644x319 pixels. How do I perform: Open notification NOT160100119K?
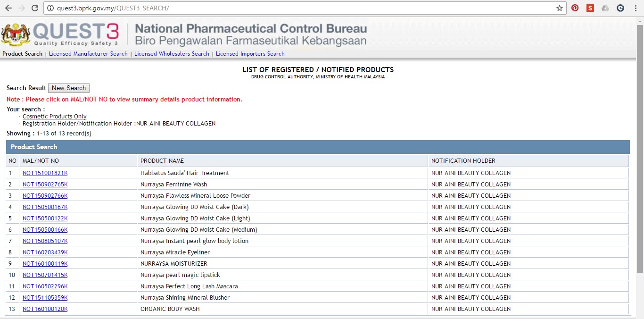click(x=45, y=264)
